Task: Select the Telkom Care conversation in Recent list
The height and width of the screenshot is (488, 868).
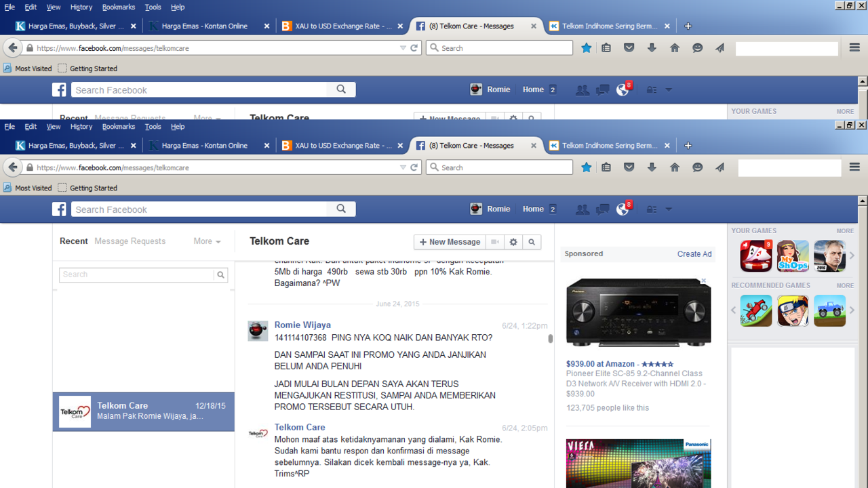Action: [x=144, y=411]
